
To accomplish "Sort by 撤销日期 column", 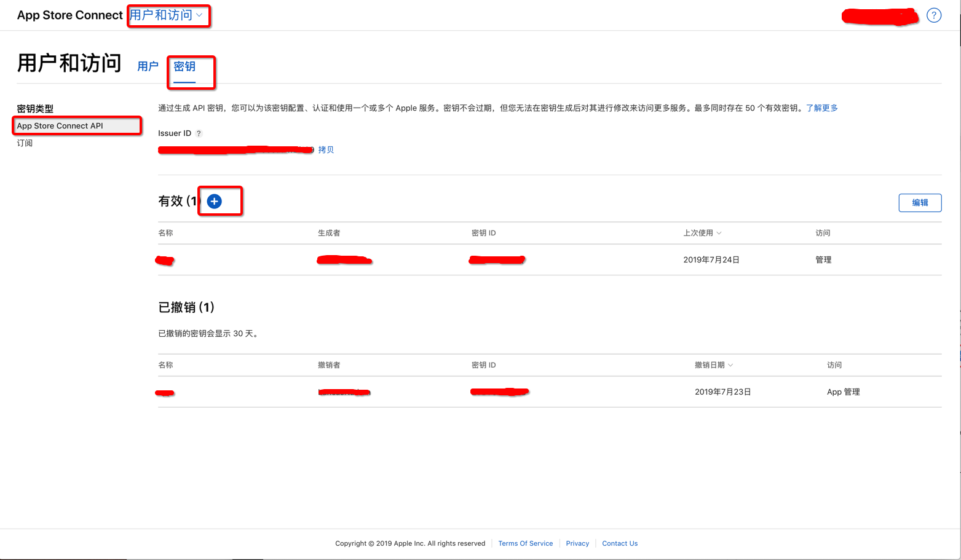I will click(714, 365).
